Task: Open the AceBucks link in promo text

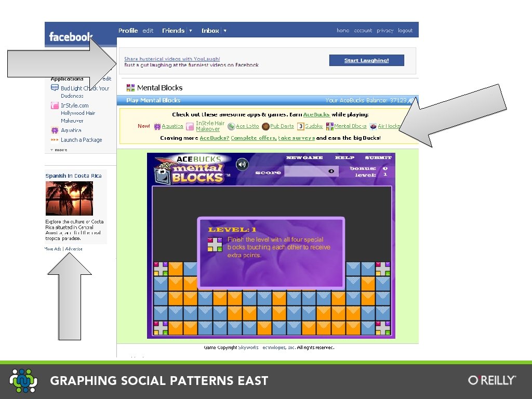Action: [316, 114]
